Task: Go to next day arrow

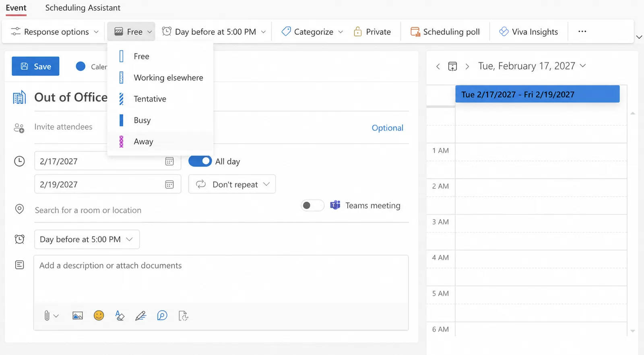Action: 467,66
